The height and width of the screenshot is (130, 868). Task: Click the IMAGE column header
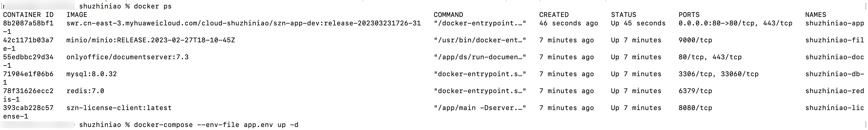click(77, 15)
